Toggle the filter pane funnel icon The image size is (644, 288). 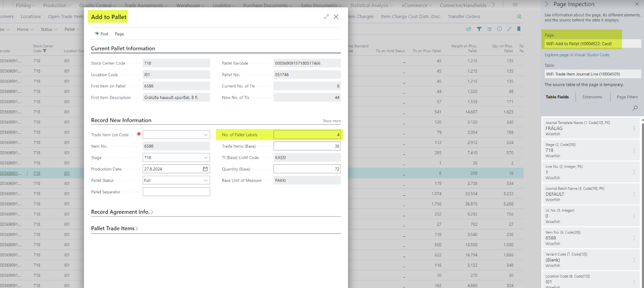click(479, 29)
